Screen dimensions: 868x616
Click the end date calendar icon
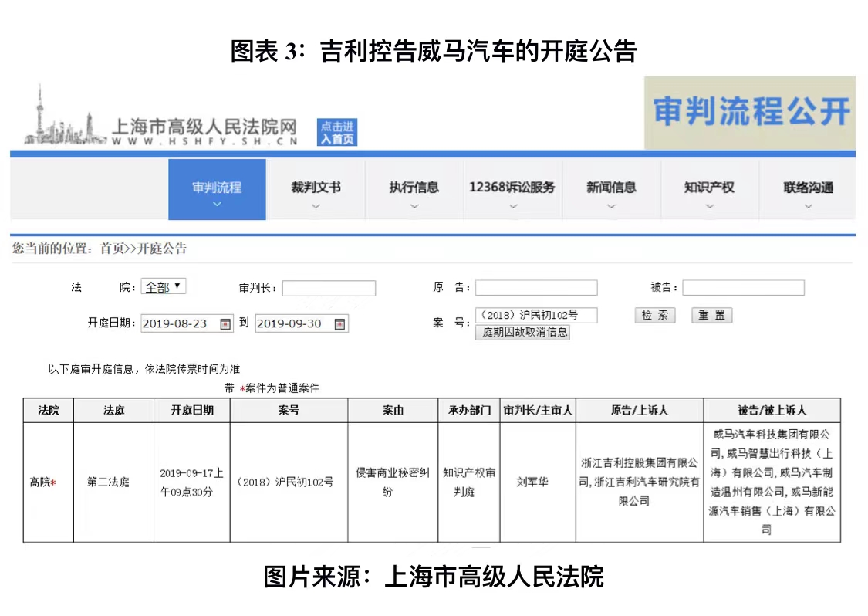340,323
